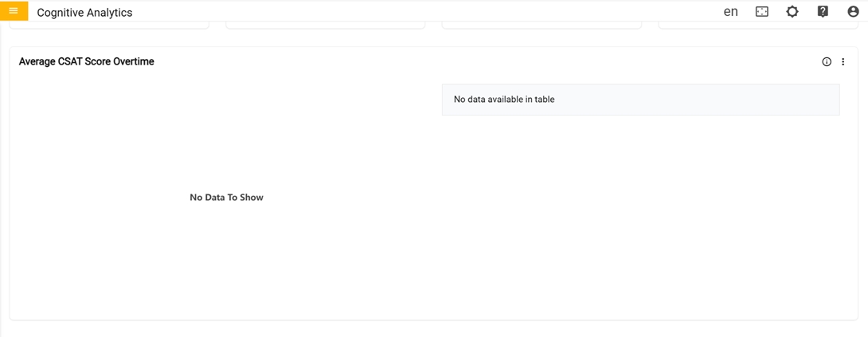868x337 pixels.
Task: Click the second partial card from left
Action: pos(325,25)
